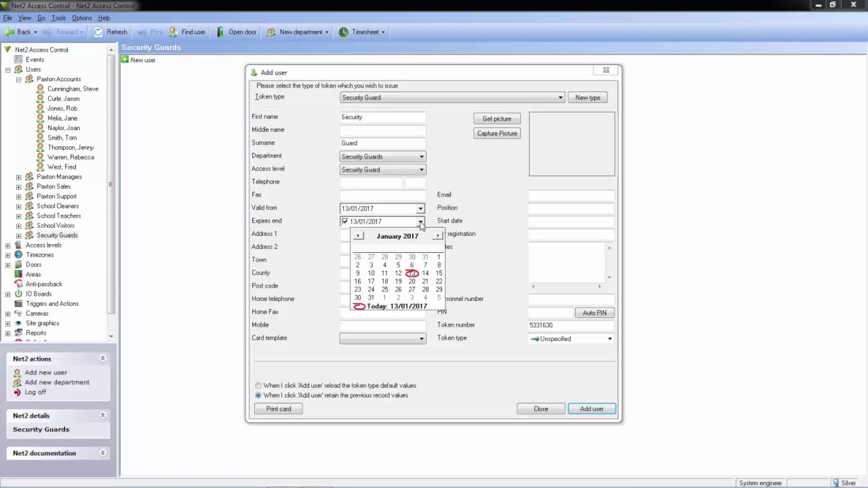
Task: Click the Refresh icon in toolbar
Action: point(99,32)
